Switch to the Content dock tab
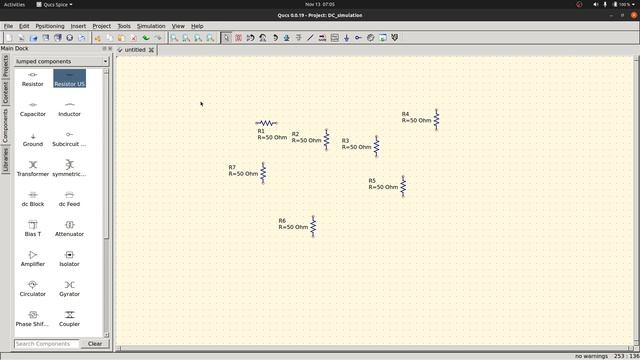The image size is (640, 360). pyautogui.click(x=5, y=93)
